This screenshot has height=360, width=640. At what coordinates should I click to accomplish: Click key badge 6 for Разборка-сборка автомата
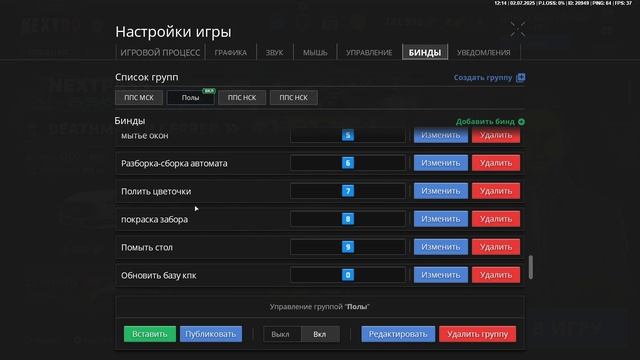pos(348,163)
